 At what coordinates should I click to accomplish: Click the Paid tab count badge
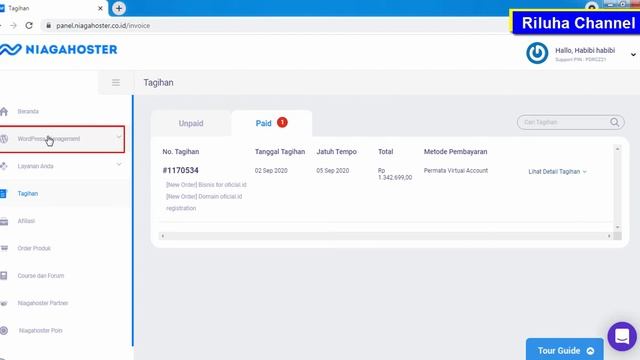coord(282,122)
